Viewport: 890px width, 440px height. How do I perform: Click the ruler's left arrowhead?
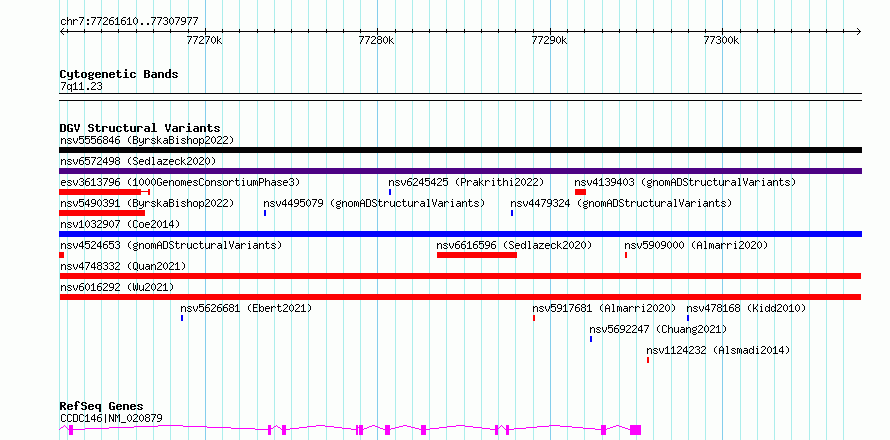click(62, 31)
